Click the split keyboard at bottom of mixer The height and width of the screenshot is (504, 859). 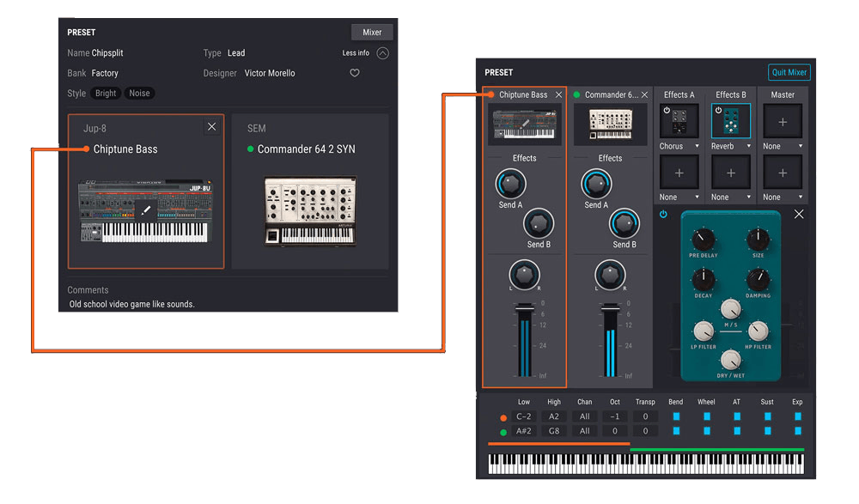(x=646, y=464)
